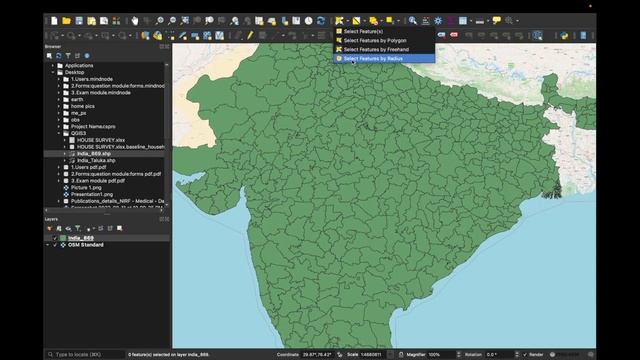Choose Select Features by Radius
The width and height of the screenshot is (640, 360).
pos(384,58)
